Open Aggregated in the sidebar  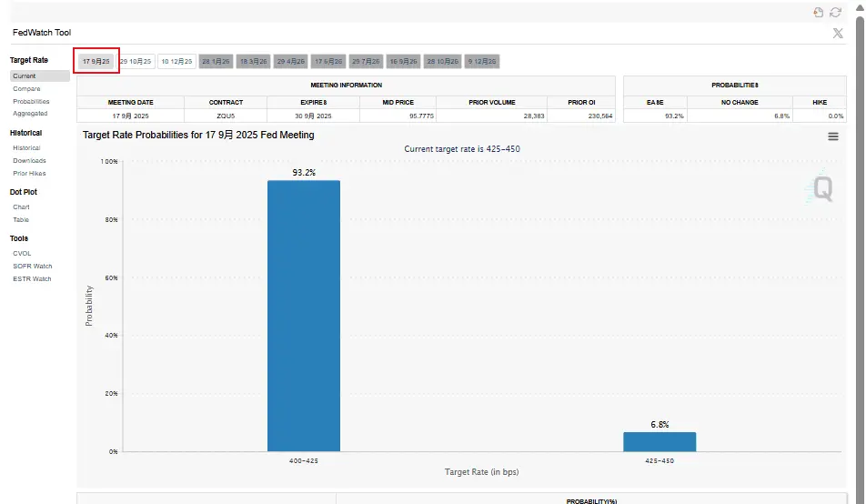click(x=30, y=114)
